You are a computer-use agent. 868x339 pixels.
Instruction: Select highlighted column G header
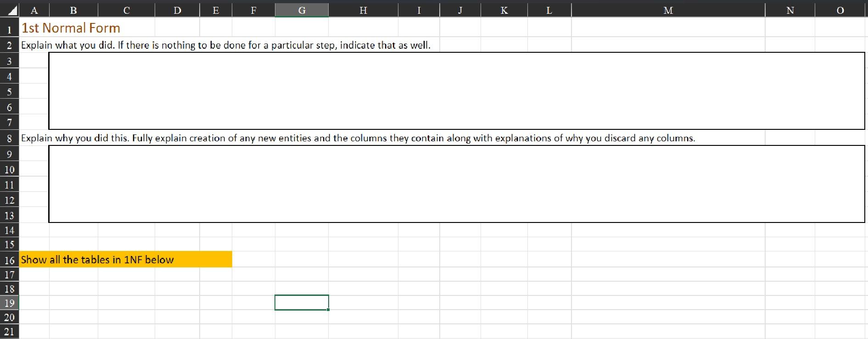tap(302, 10)
